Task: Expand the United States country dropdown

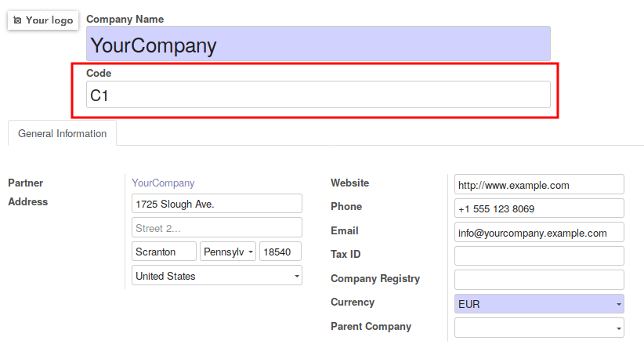Action: 217,276
